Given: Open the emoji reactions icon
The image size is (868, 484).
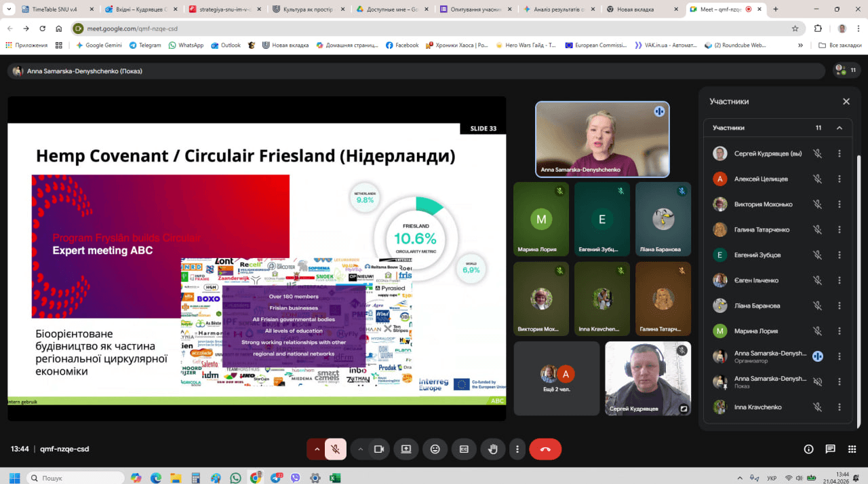Looking at the screenshot, I should 435,449.
